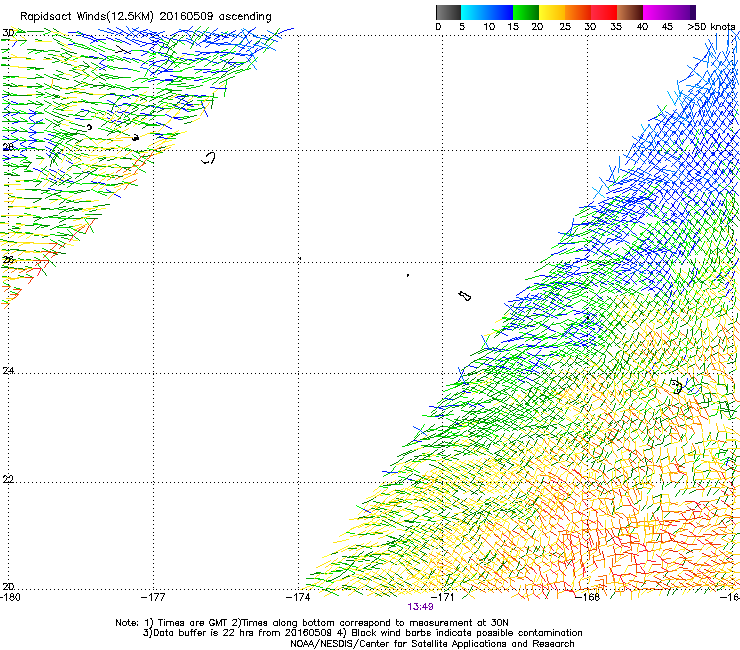Click the orange 25-30 knots legend swatch
The height and width of the screenshot is (650, 740).
(x=578, y=12)
